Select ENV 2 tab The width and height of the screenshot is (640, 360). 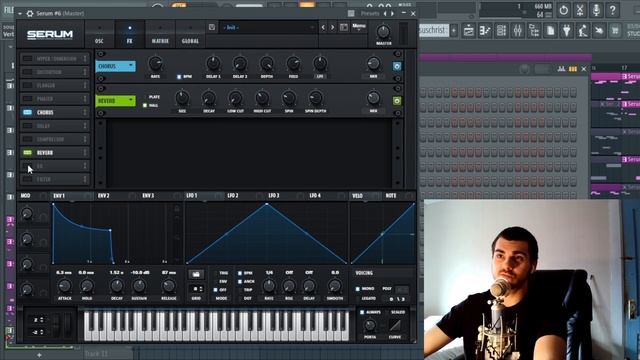(x=104, y=196)
